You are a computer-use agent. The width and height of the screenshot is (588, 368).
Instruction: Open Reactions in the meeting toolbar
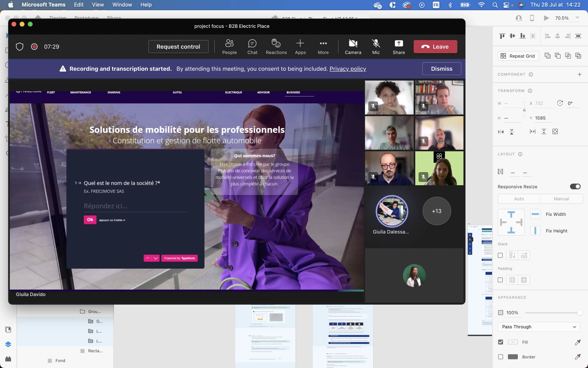(276, 47)
